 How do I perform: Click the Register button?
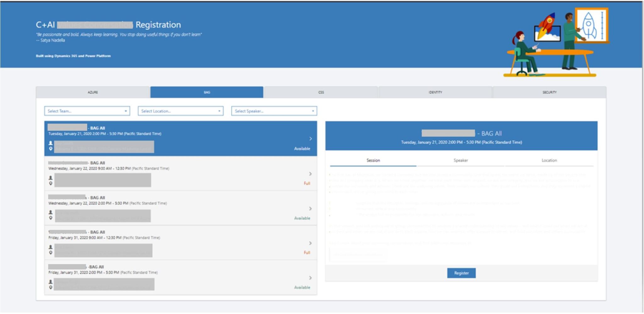click(x=461, y=273)
